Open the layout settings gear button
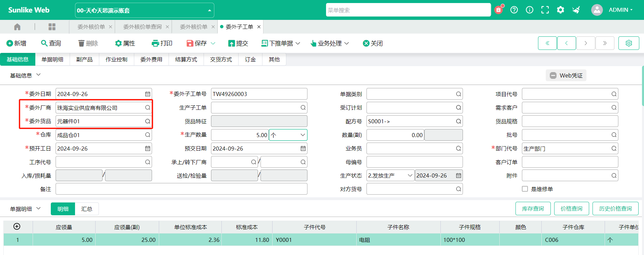 point(629,43)
